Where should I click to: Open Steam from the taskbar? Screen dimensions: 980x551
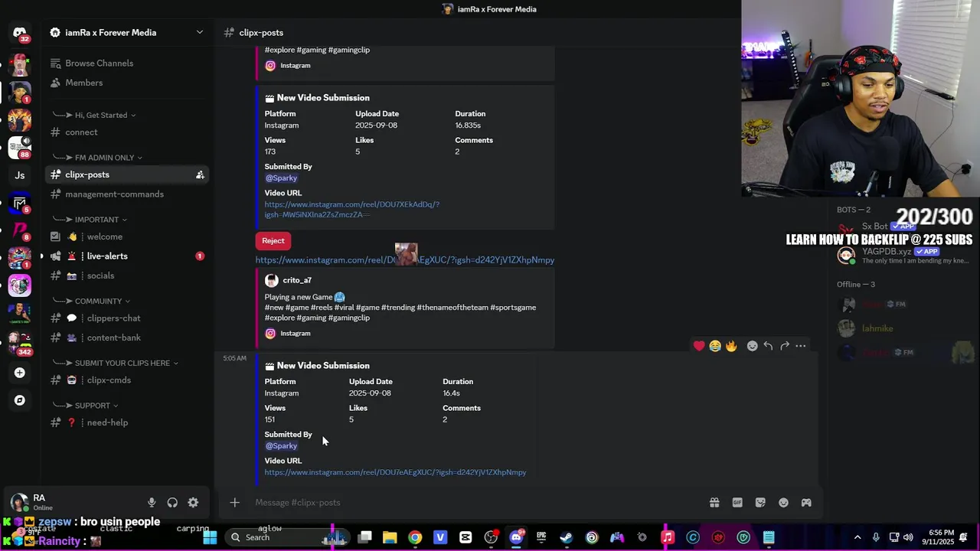[x=567, y=537]
